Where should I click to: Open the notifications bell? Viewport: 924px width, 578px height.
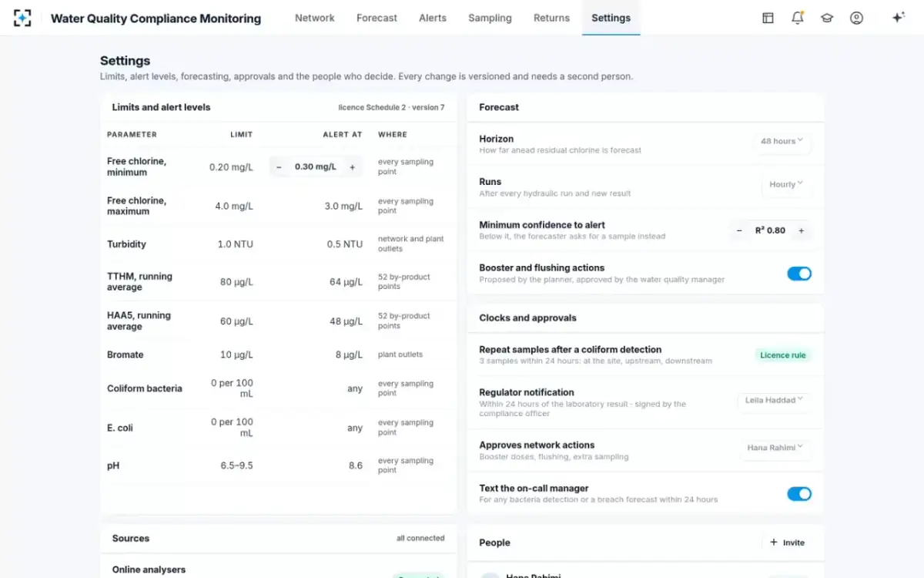click(798, 18)
